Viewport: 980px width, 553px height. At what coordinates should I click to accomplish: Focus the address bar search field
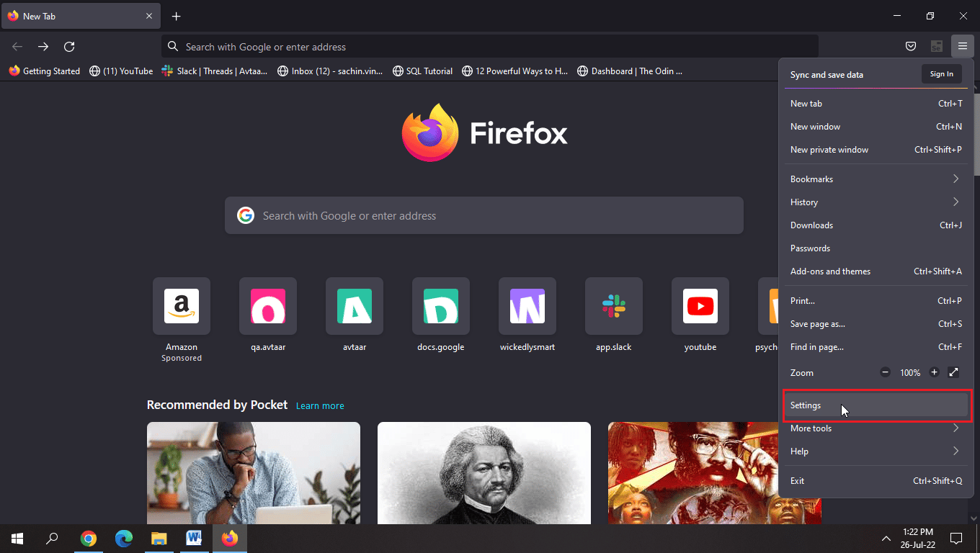pos(490,47)
